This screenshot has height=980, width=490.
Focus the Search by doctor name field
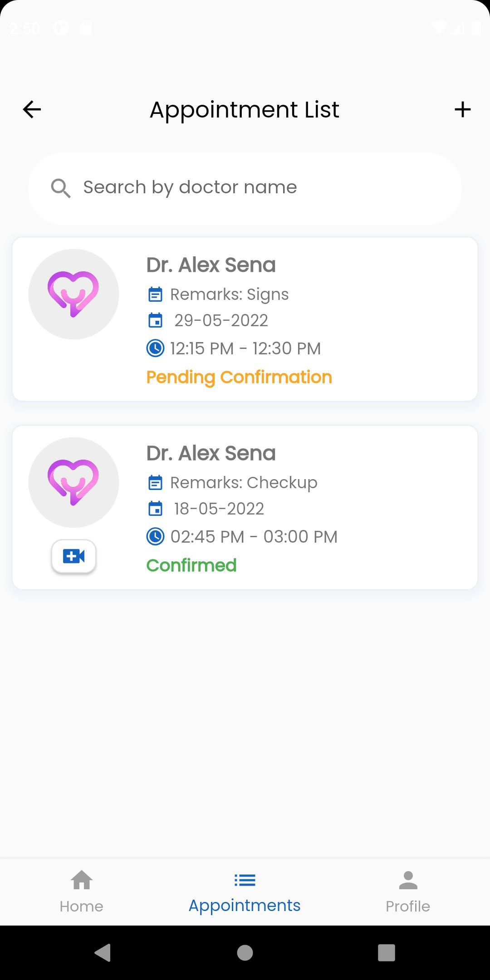coord(245,188)
